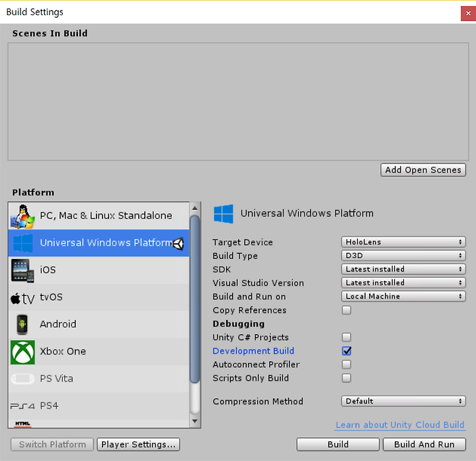This screenshot has height=461, width=476.
Task: Click inside the Scenes In Build list area
Action: 238,102
